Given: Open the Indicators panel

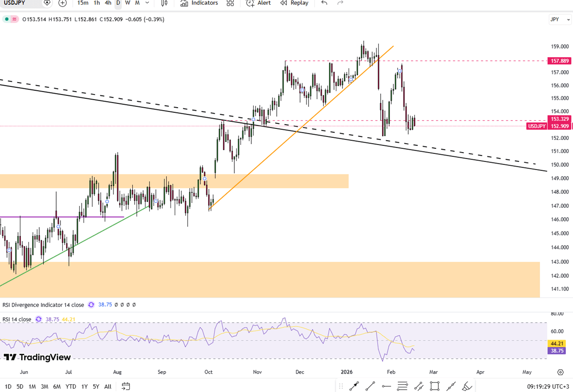Looking at the screenshot, I should click(x=199, y=3).
